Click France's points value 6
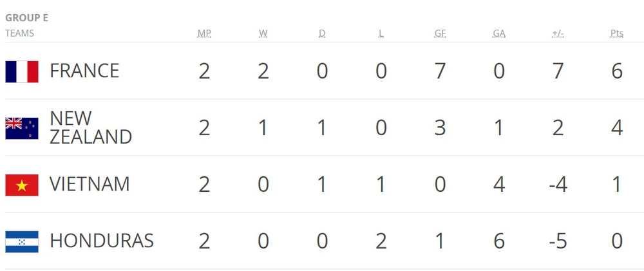 pos(617,71)
